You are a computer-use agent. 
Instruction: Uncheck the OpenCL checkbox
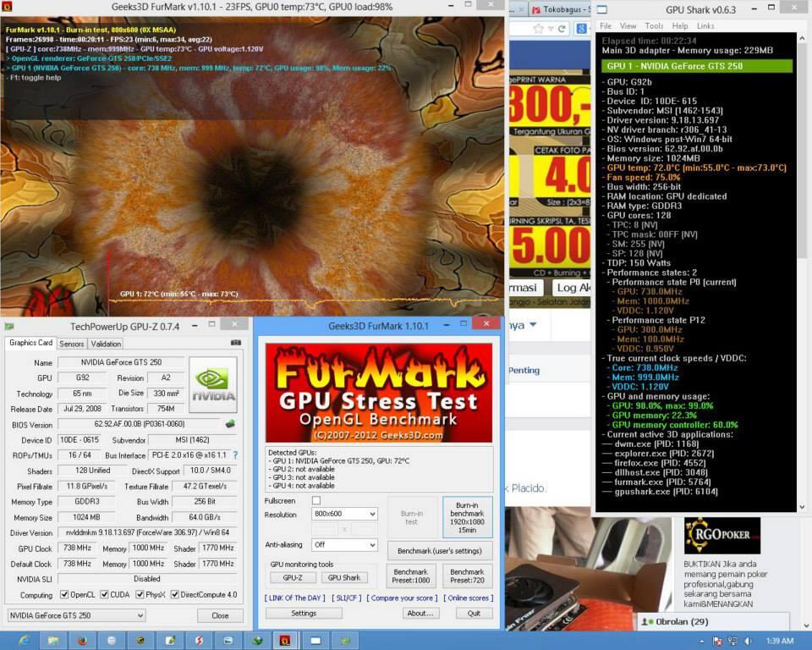tap(66, 594)
